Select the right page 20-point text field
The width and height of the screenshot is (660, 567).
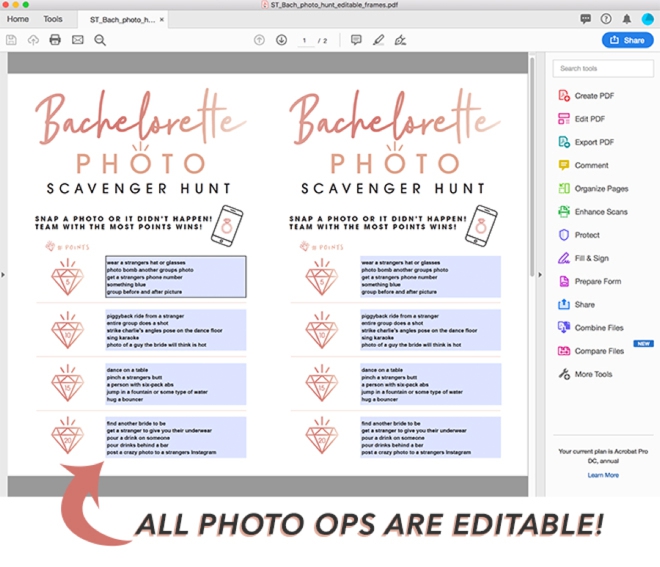[x=430, y=437]
